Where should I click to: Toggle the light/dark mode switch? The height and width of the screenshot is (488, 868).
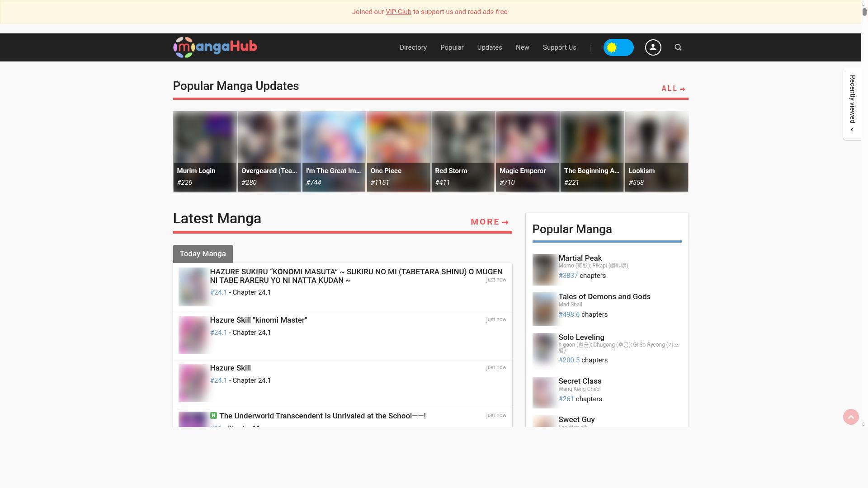pyautogui.click(x=618, y=47)
